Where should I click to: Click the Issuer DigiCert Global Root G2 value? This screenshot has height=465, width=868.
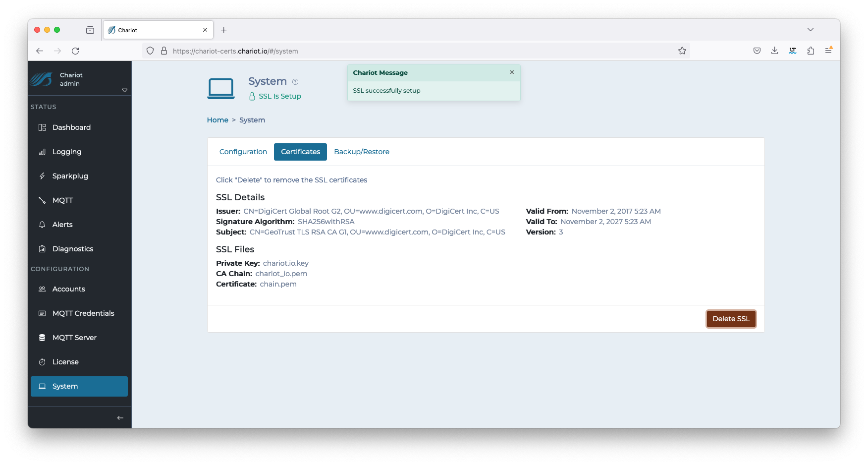coord(371,211)
